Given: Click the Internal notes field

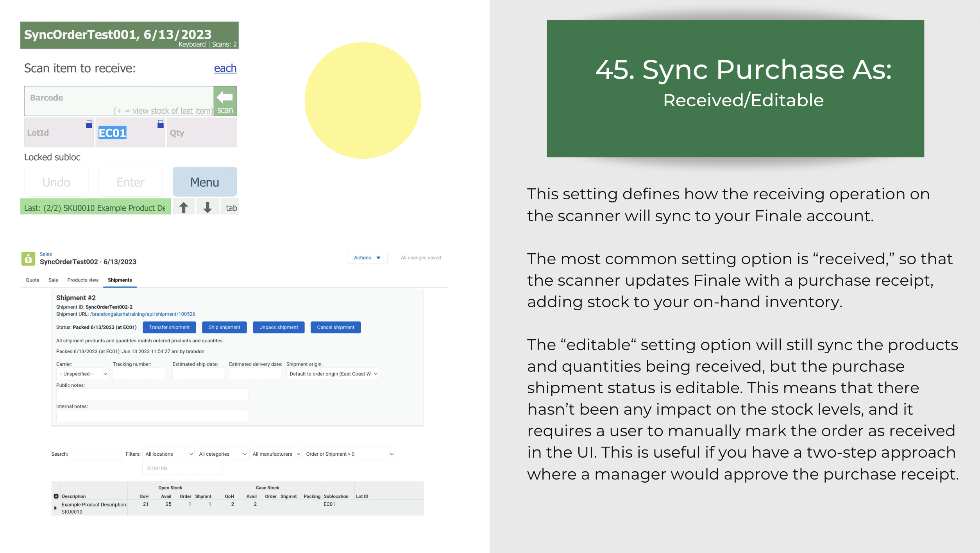Looking at the screenshot, I should tap(152, 416).
